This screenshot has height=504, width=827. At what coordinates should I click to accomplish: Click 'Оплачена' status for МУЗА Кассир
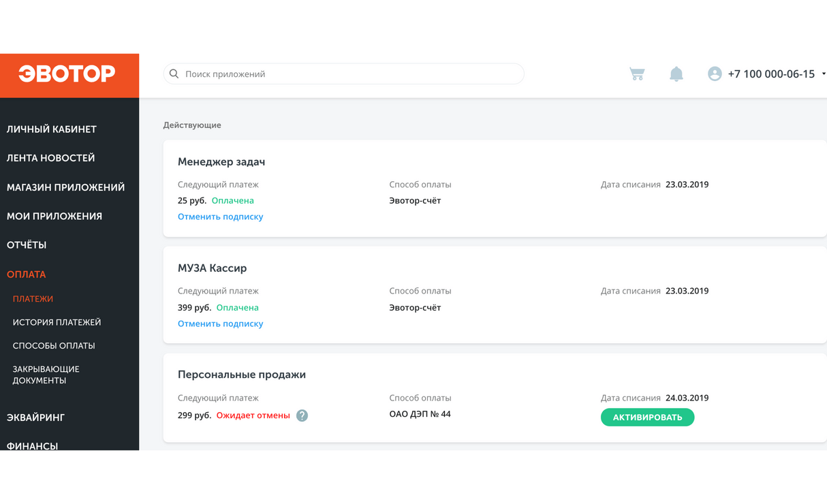[238, 308]
